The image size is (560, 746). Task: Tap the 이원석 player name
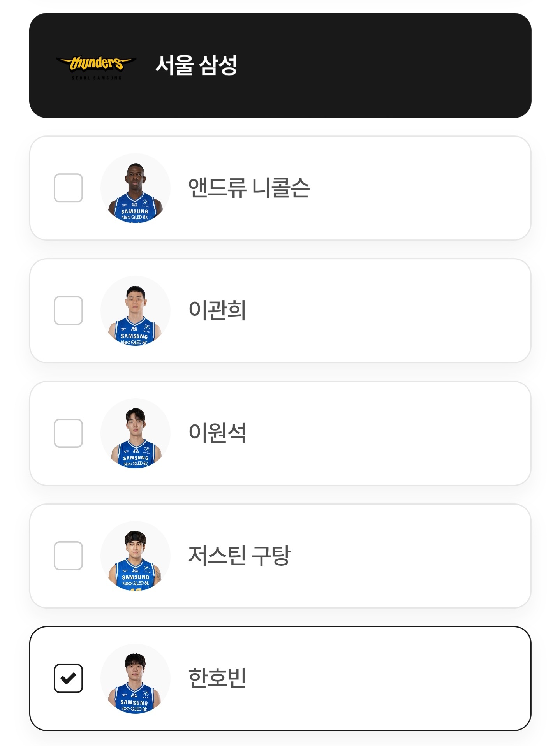click(217, 433)
